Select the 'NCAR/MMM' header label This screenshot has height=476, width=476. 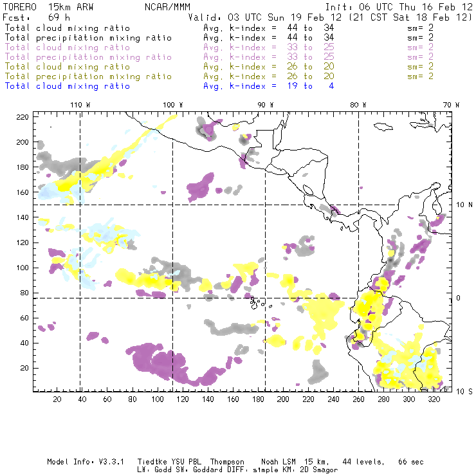click(167, 7)
